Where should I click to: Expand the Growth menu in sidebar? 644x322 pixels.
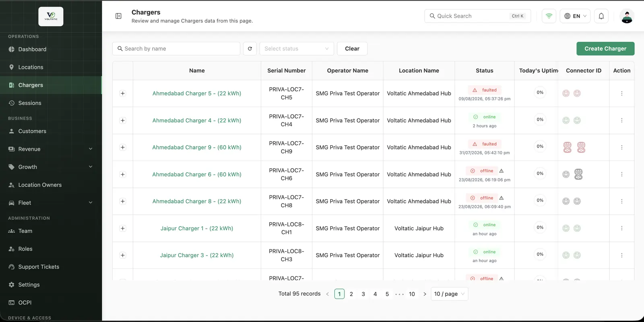pyautogui.click(x=51, y=167)
